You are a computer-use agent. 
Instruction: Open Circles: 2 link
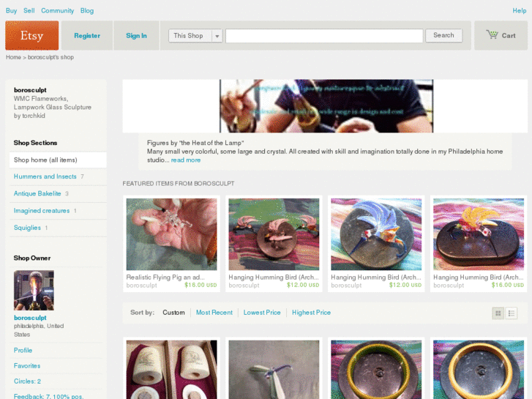click(x=27, y=381)
